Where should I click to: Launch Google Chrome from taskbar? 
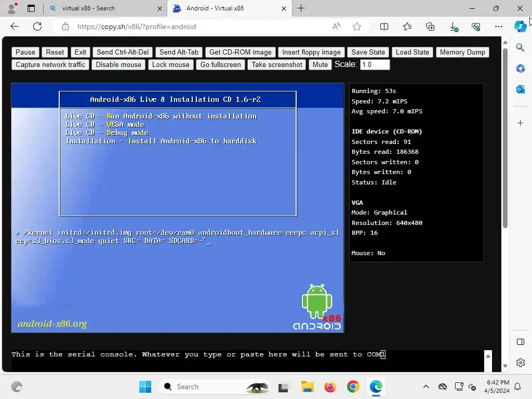tap(353, 387)
